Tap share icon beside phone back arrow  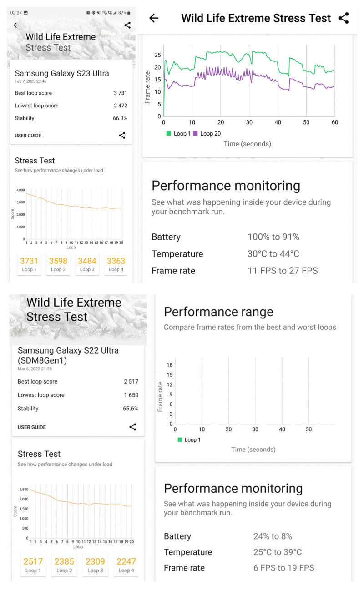pyautogui.click(x=127, y=25)
